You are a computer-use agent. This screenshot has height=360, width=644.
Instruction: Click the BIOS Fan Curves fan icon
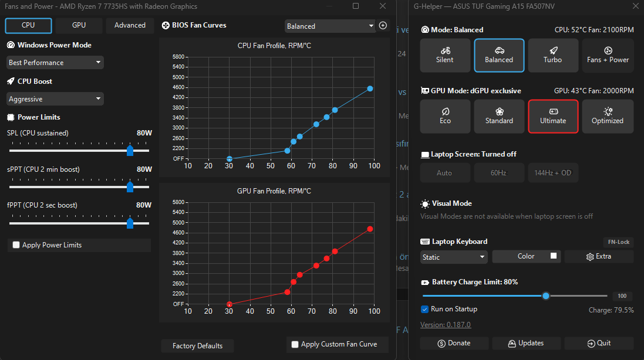166,25
